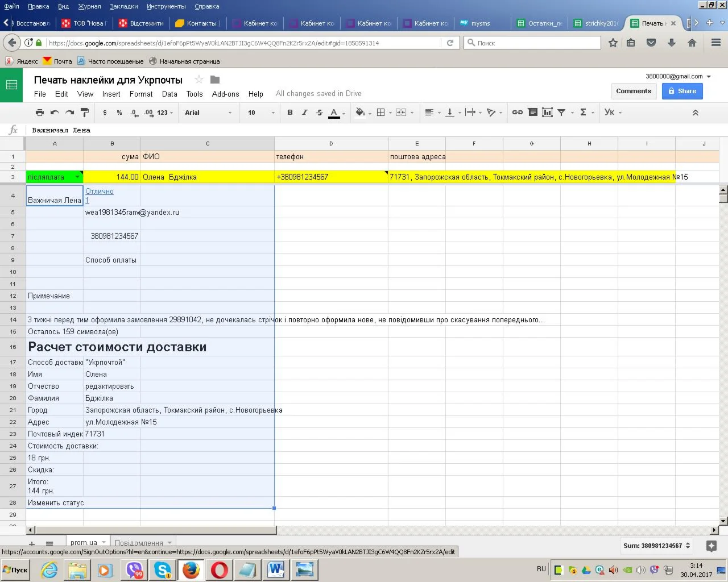
Task: Open the Format menu
Action: click(x=141, y=94)
